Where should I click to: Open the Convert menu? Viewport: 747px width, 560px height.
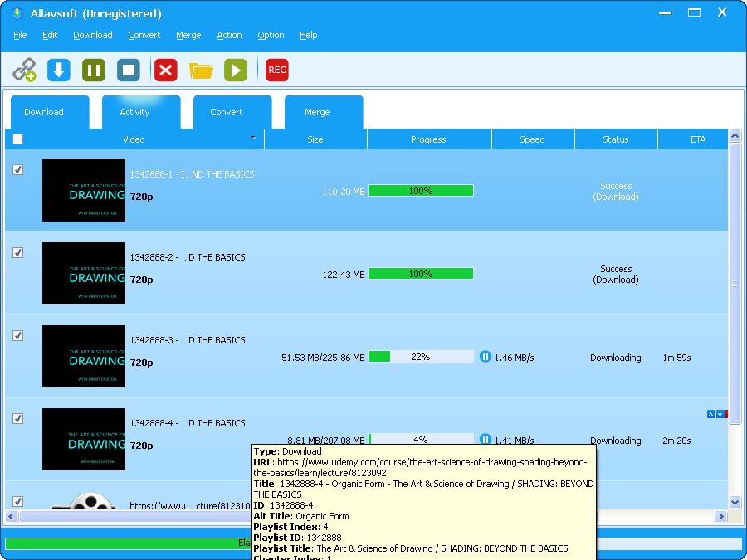tap(144, 35)
